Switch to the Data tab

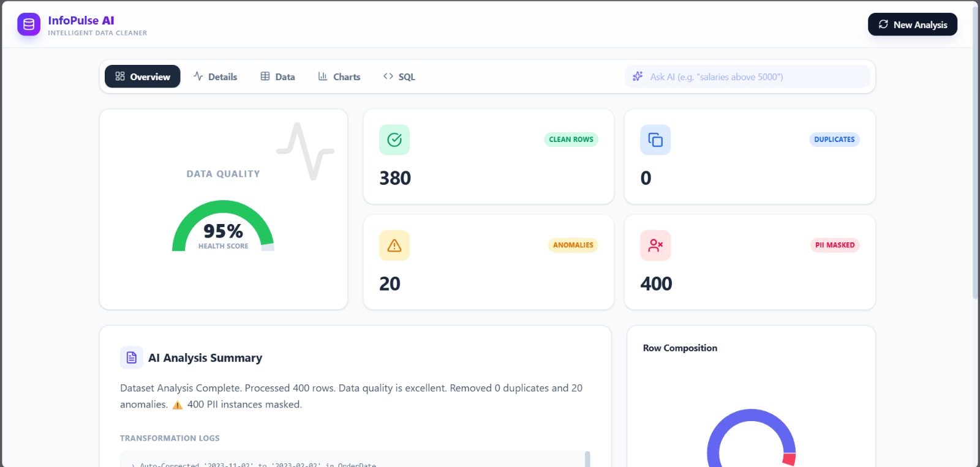[x=277, y=77]
